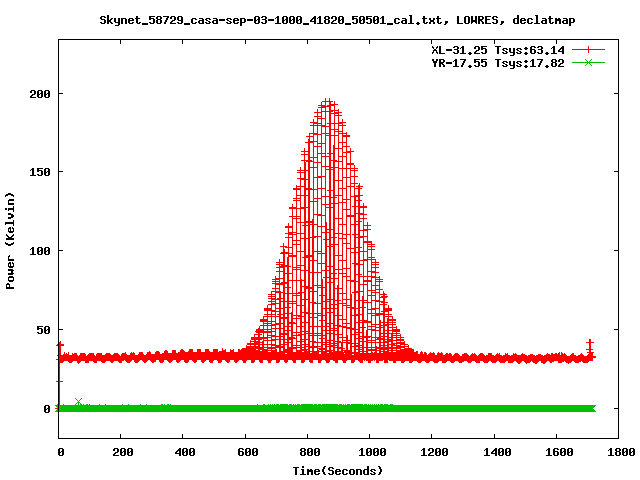Click the green cross legend sample marker

(588, 62)
